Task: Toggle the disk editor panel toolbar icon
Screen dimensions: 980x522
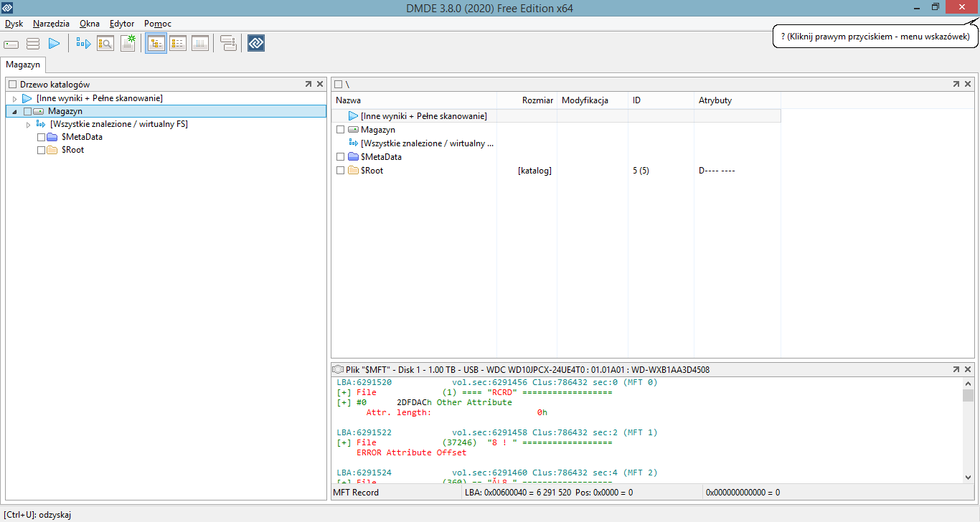Action: point(200,44)
